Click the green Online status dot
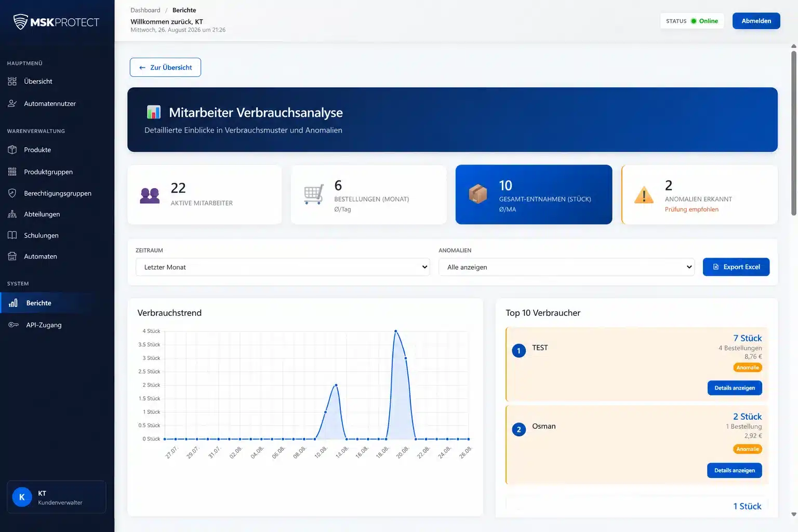The image size is (798, 532). (694, 21)
